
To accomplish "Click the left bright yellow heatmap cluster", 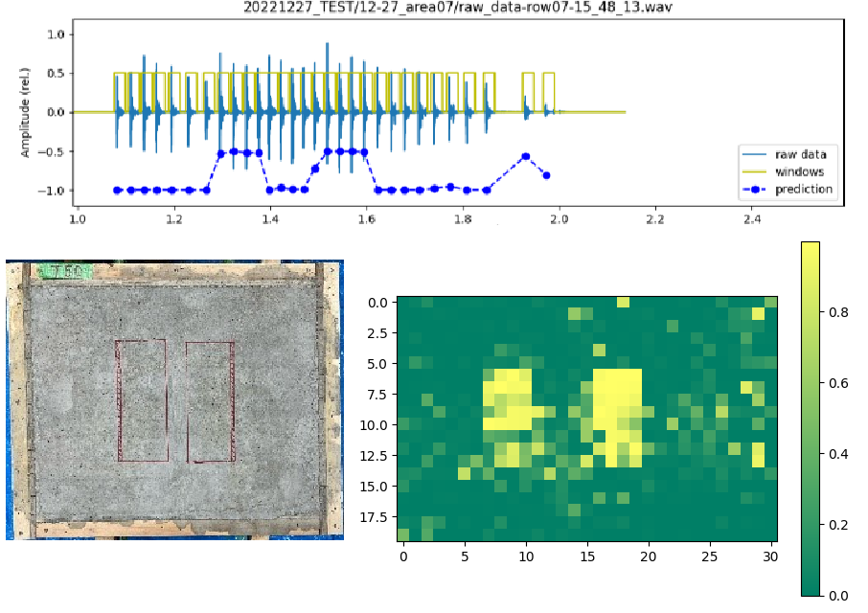I will 508,398.
